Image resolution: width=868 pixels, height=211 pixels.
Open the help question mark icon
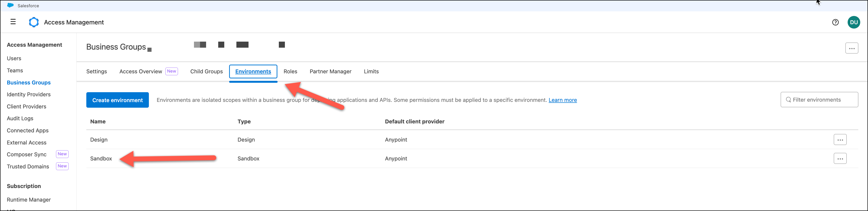(x=835, y=22)
